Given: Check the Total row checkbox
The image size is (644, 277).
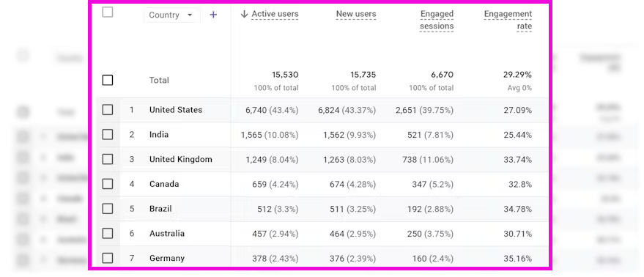Looking at the screenshot, I should point(108,80).
